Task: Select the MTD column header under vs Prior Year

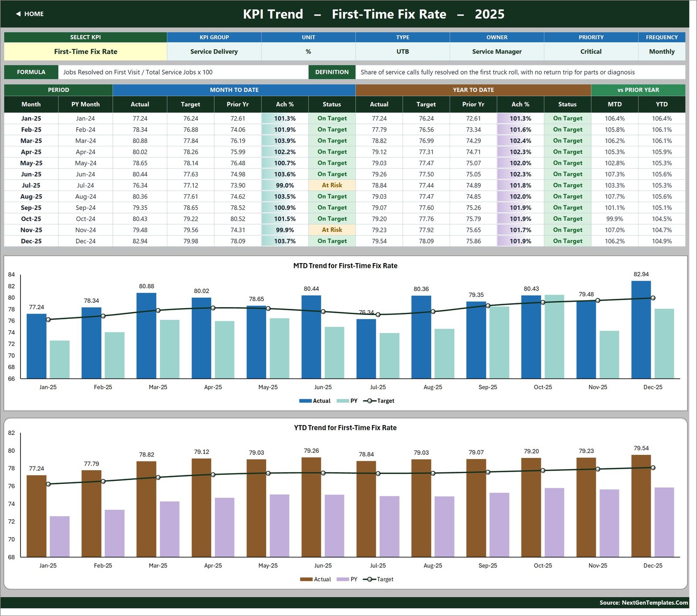Action: click(615, 104)
